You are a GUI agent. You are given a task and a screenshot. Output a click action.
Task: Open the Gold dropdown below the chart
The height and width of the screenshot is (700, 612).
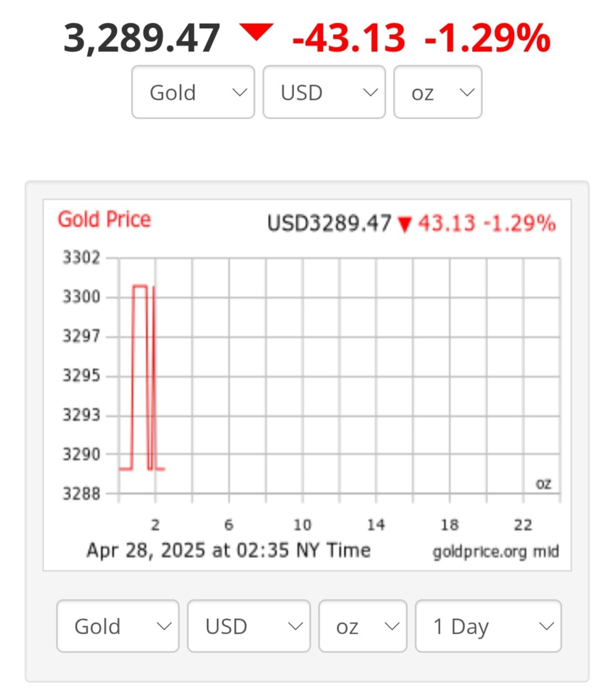click(x=118, y=626)
